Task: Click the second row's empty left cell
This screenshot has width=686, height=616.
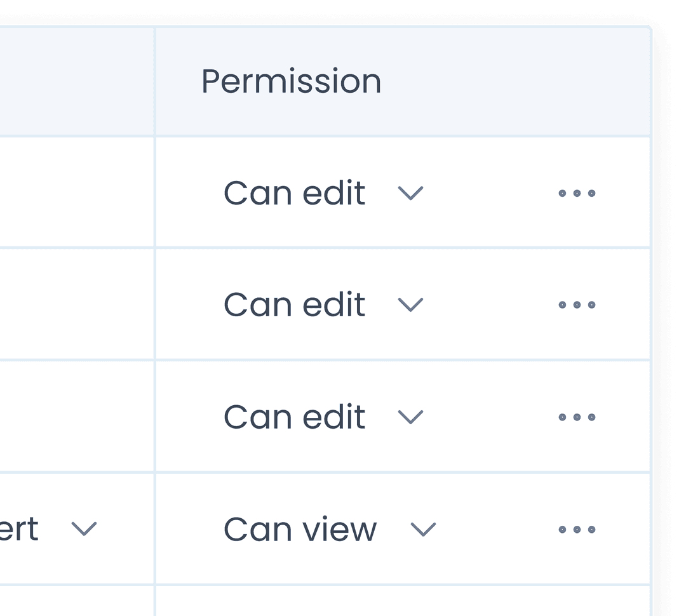Action: click(76, 305)
